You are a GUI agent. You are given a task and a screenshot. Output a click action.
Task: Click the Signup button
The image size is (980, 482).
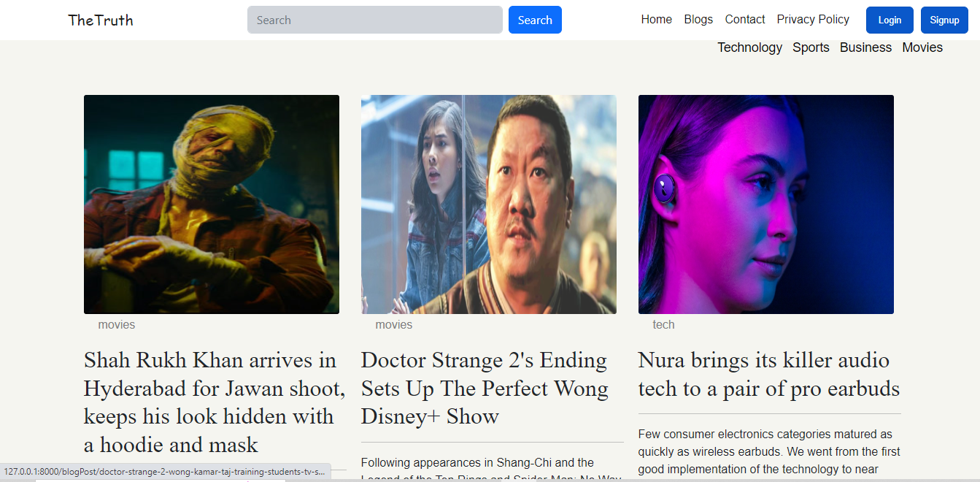[x=944, y=20]
